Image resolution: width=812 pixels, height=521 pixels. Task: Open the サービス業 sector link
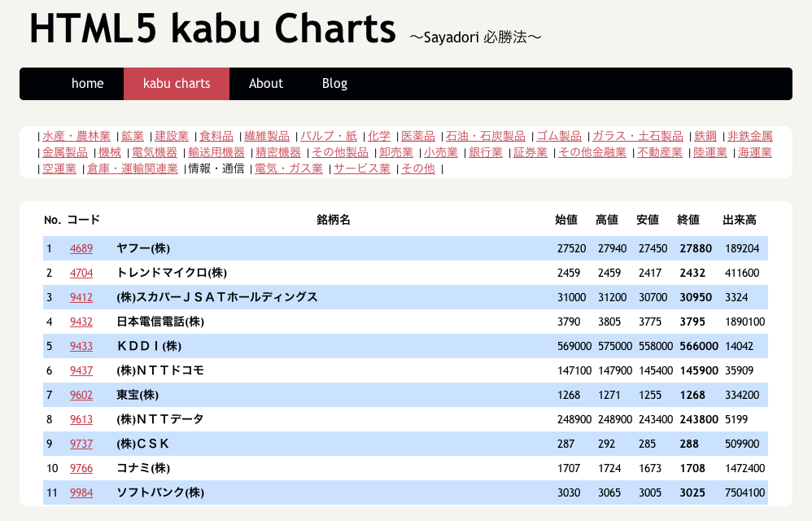362,169
